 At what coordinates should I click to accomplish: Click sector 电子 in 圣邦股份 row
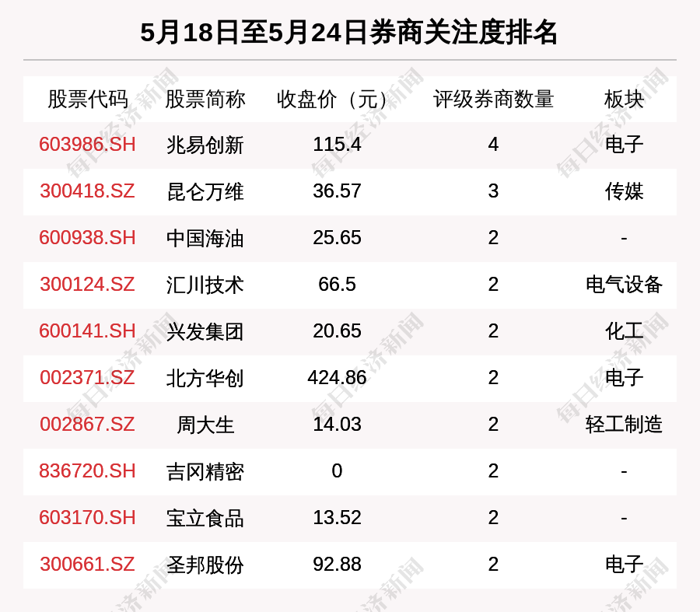point(624,565)
